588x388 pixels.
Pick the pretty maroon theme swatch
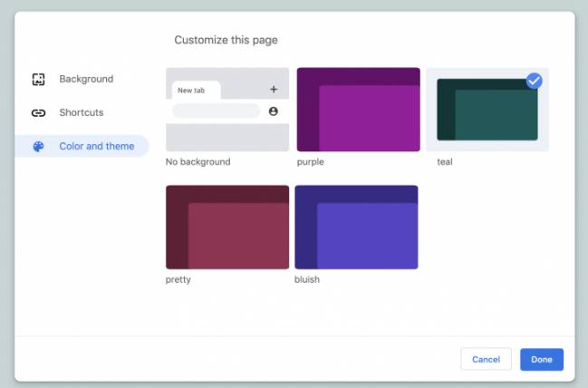click(227, 227)
